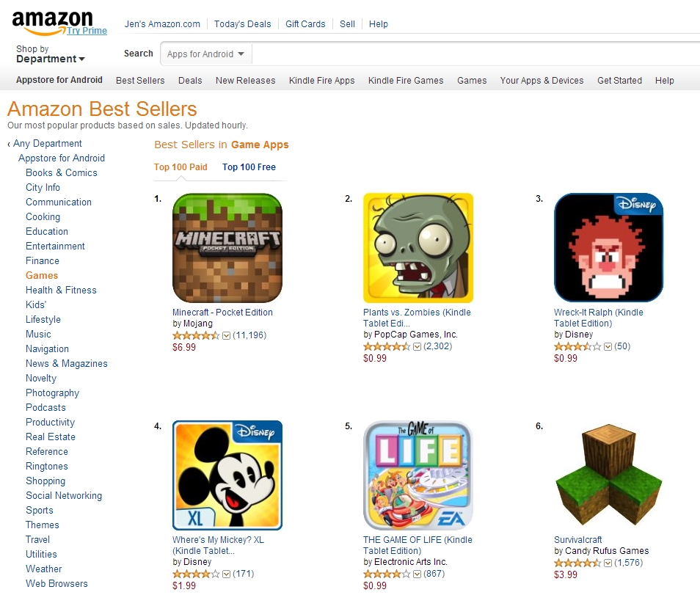Image resolution: width=700 pixels, height=595 pixels.
Task: Expand the Shop by Department menu
Action: click(x=50, y=54)
